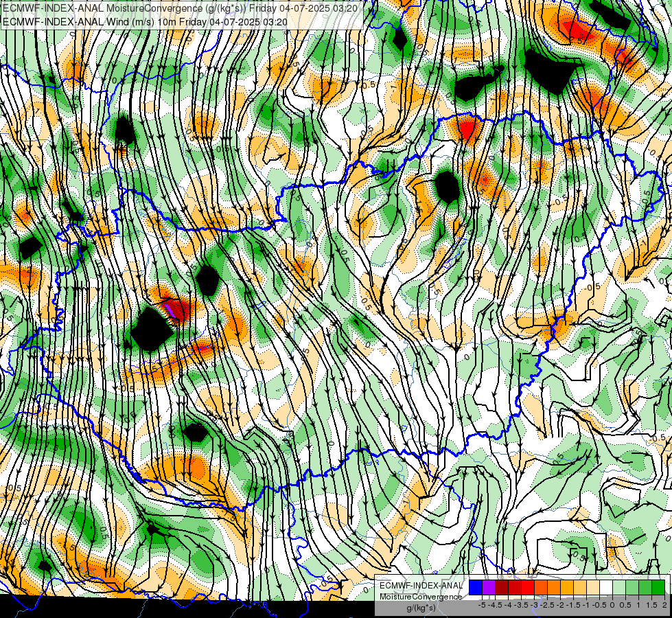Click the ECMWF-INDEX-ANAL label in the legend
The width and height of the screenshot is (672, 618).
(x=421, y=586)
